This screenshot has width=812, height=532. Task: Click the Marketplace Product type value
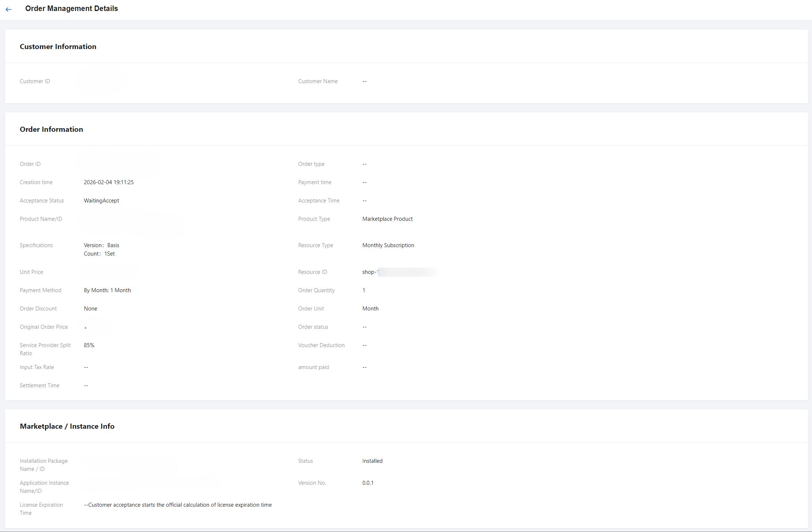[x=387, y=219]
